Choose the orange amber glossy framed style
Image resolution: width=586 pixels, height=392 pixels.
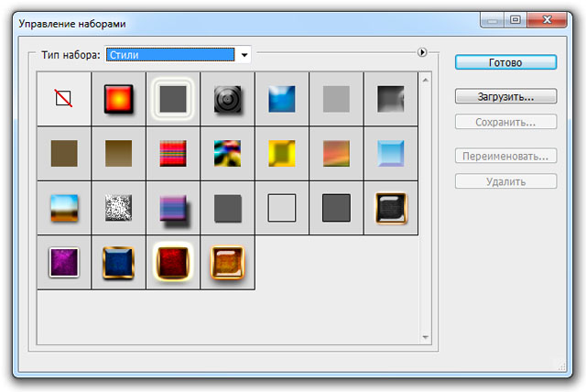tap(227, 262)
